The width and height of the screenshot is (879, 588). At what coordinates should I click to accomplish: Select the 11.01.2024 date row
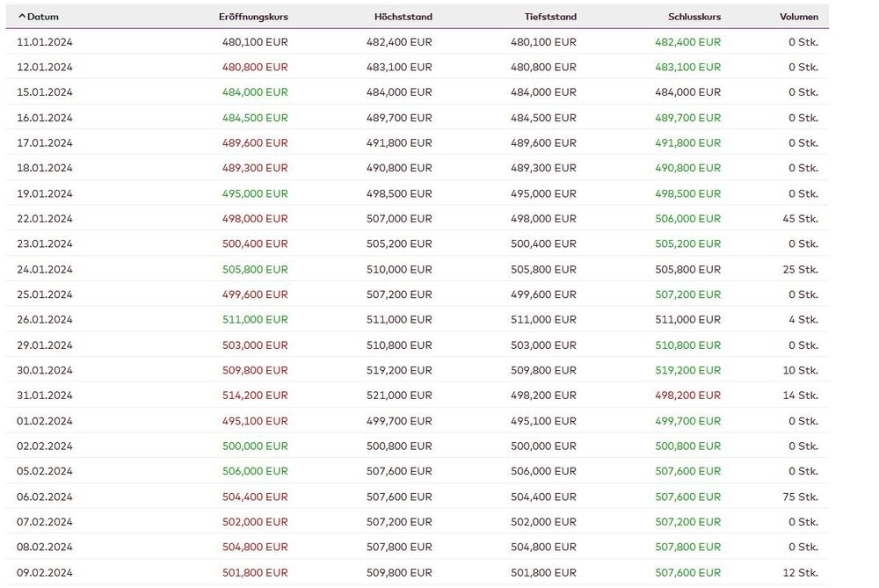(x=44, y=41)
